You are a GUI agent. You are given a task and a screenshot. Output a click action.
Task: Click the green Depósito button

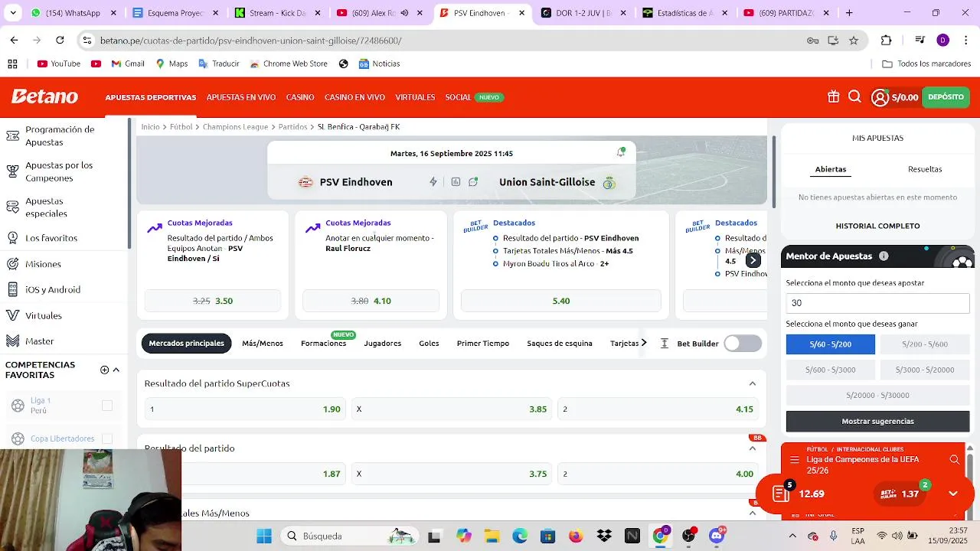tap(946, 97)
